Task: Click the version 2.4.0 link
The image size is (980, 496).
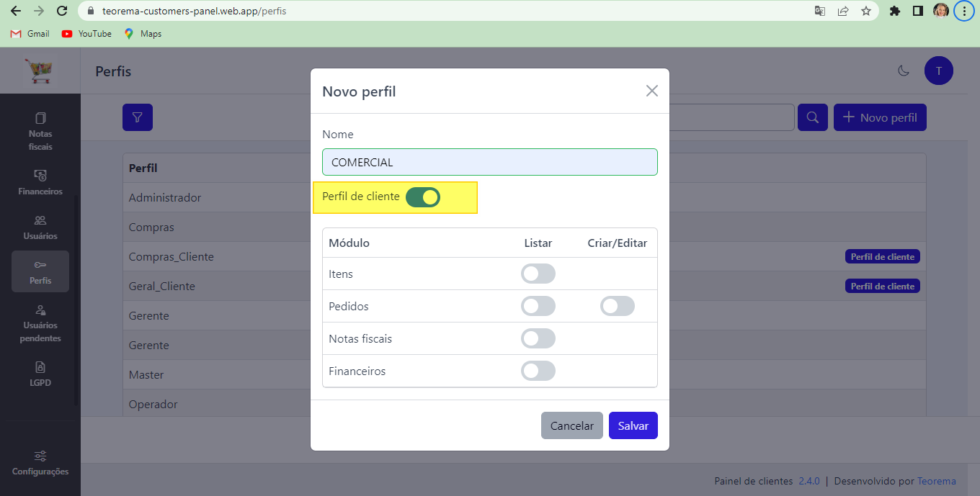Action: pyautogui.click(x=809, y=481)
